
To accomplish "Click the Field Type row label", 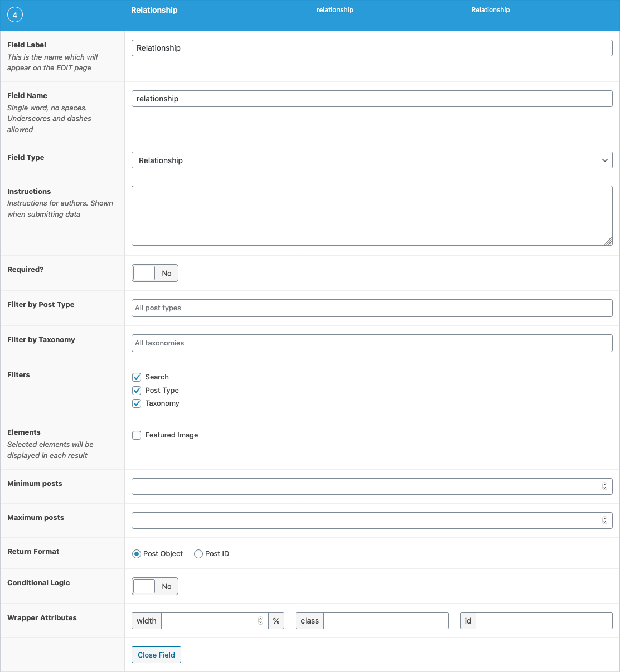I will pos(26,158).
